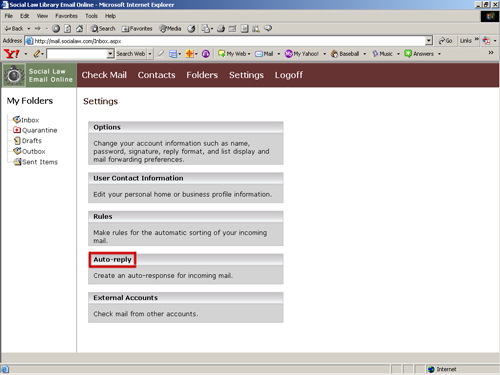The image size is (500, 375).
Task: Click the Yahoo toolbar search input box
Action: pyautogui.click(x=77, y=54)
